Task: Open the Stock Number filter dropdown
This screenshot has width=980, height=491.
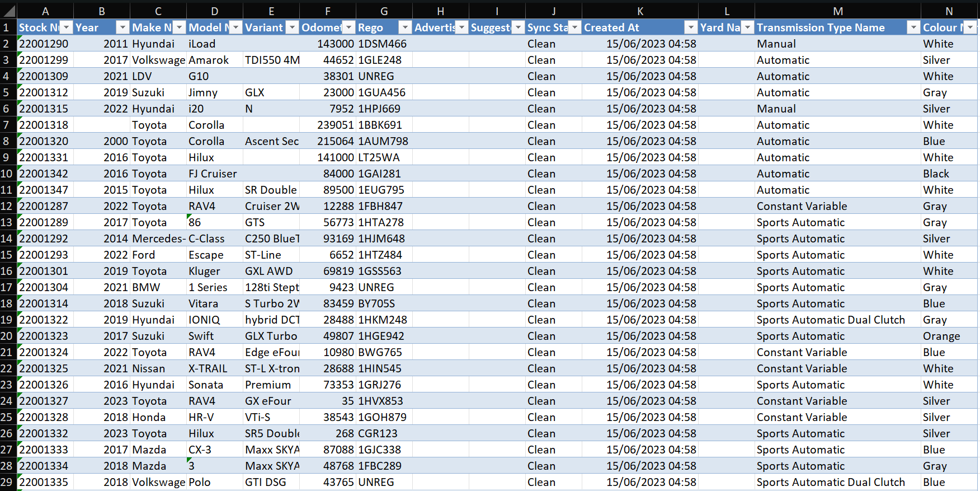Action: pos(67,27)
